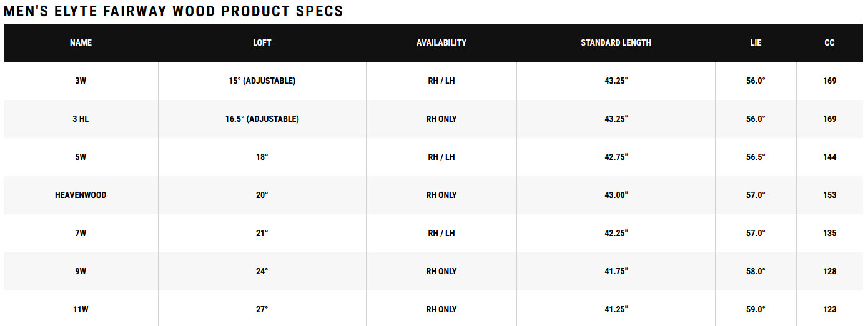Screen dimensions: 868x326
Task: Click the 144 CC value
Action: click(829, 157)
